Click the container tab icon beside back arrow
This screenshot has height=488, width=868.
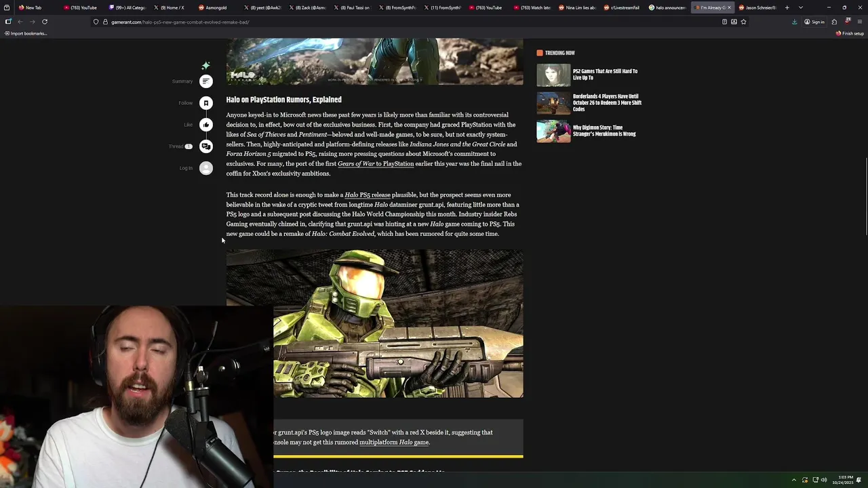pyautogui.click(x=7, y=22)
